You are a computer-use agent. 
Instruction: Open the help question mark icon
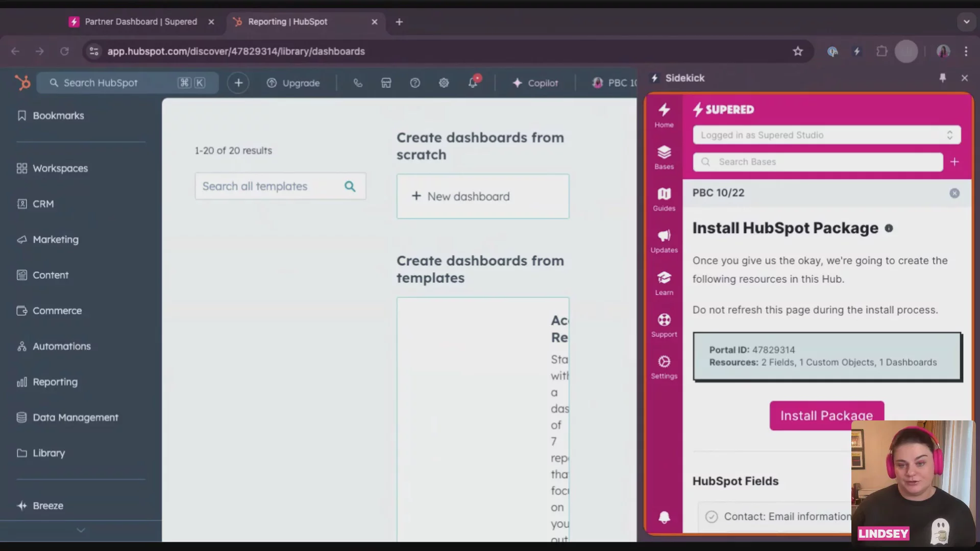[x=415, y=83]
